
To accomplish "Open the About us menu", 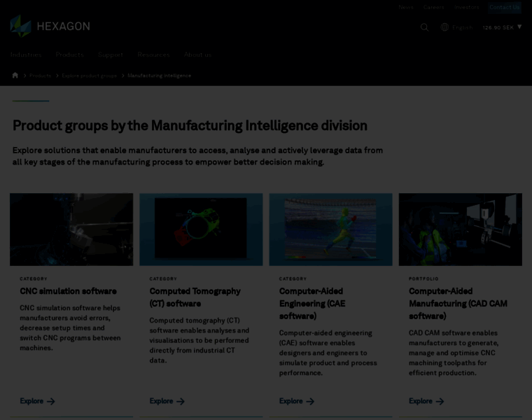I will click(x=198, y=55).
